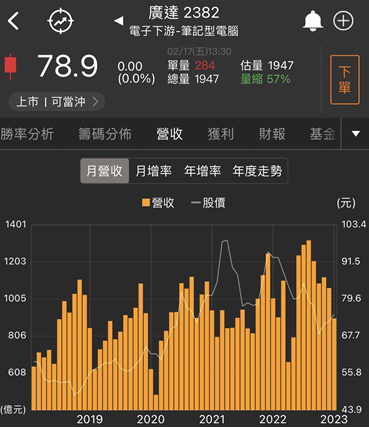Tap the 2023 axis label
The image size is (369, 428).
click(334, 419)
